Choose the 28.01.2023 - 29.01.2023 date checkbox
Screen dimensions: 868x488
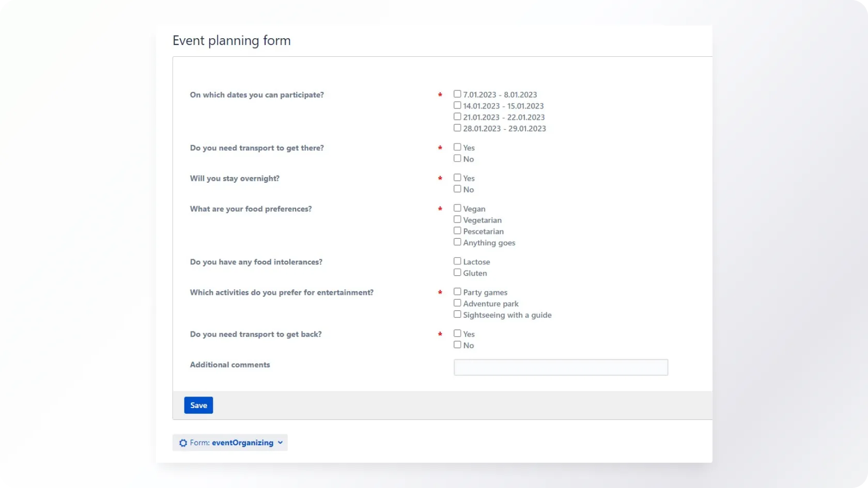click(x=457, y=128)
